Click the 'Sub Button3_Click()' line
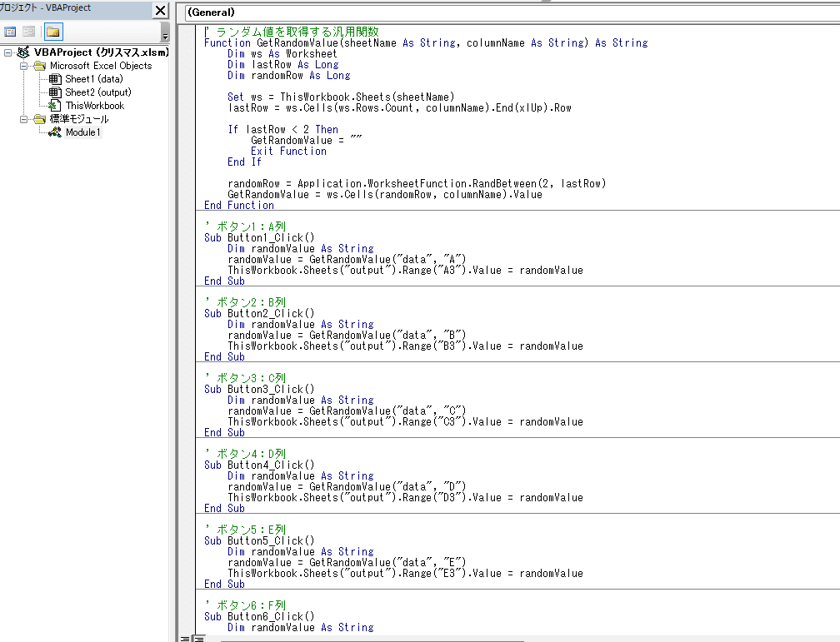 pyautogui.click(x=259, y=389)
